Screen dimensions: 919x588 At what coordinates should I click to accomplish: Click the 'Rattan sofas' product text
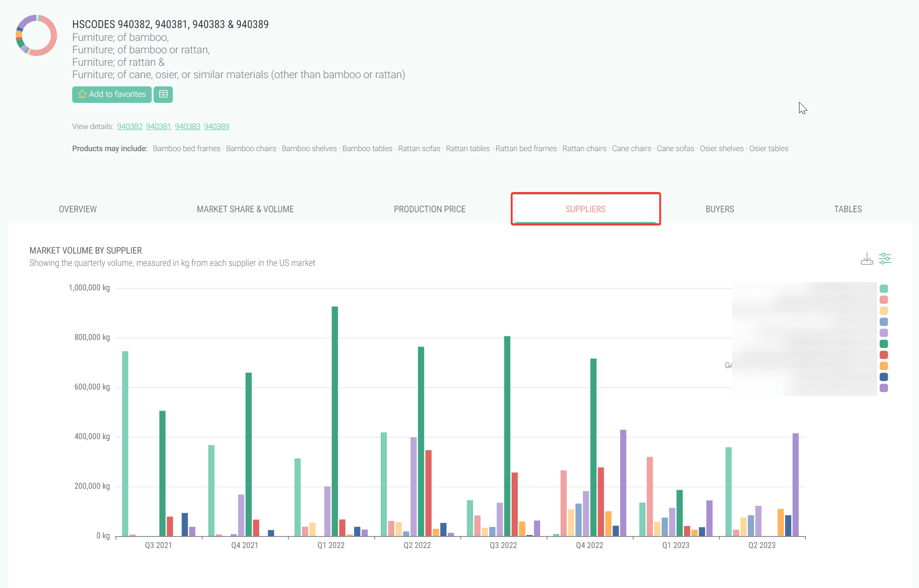[x=419, y=148]
